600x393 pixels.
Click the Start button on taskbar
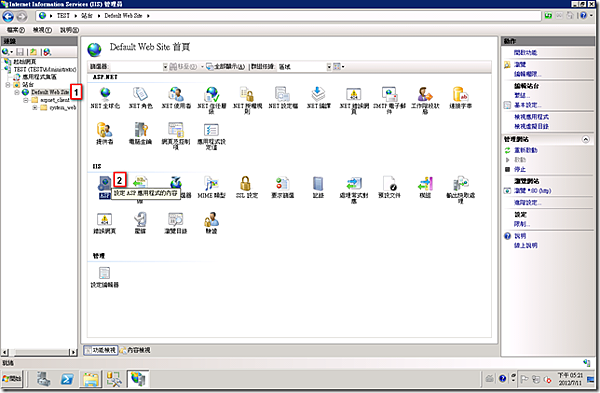(12, 379)
